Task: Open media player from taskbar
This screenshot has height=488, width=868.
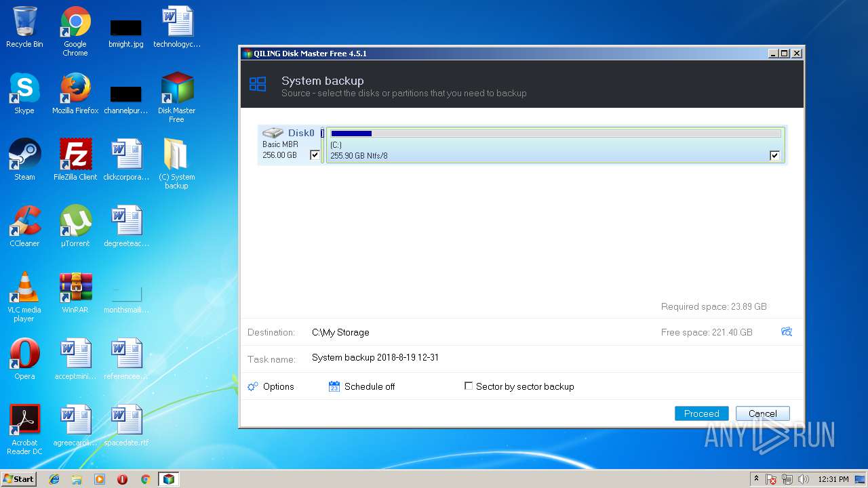Action: click(x=100, y=479)
